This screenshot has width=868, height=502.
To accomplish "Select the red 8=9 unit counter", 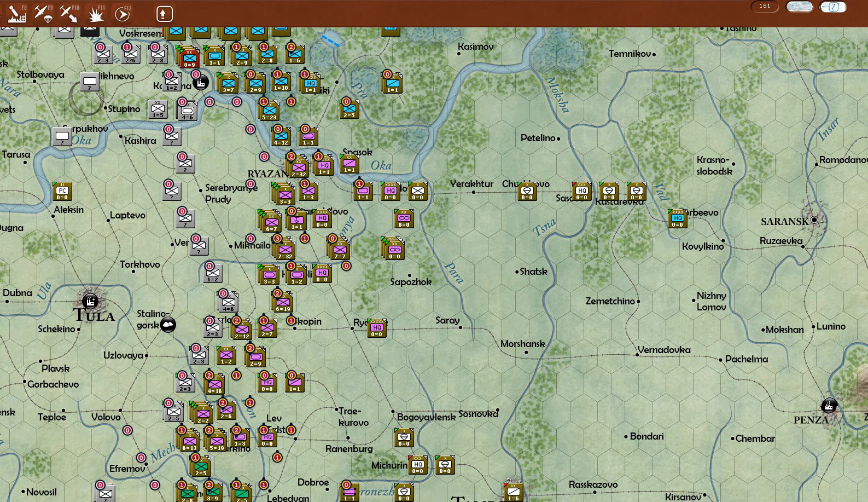I will [189, 57].
